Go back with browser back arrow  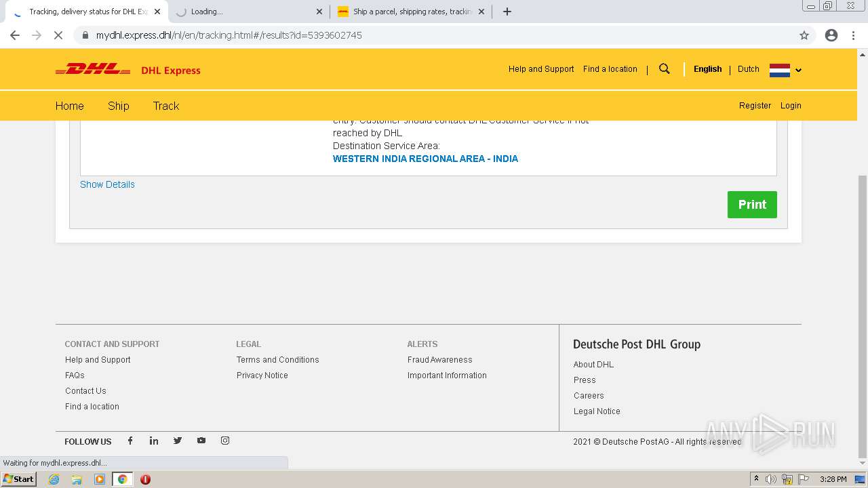click(x=15, y=35)
